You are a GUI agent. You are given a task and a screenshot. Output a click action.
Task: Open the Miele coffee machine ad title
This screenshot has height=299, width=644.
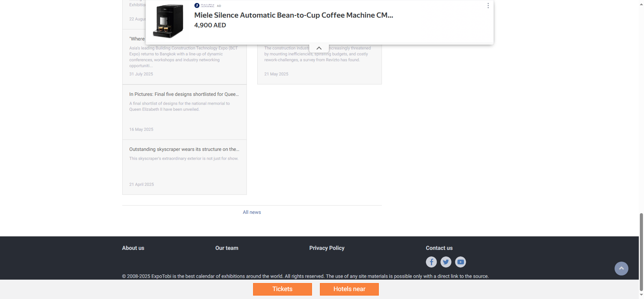[x=293, y=15]
